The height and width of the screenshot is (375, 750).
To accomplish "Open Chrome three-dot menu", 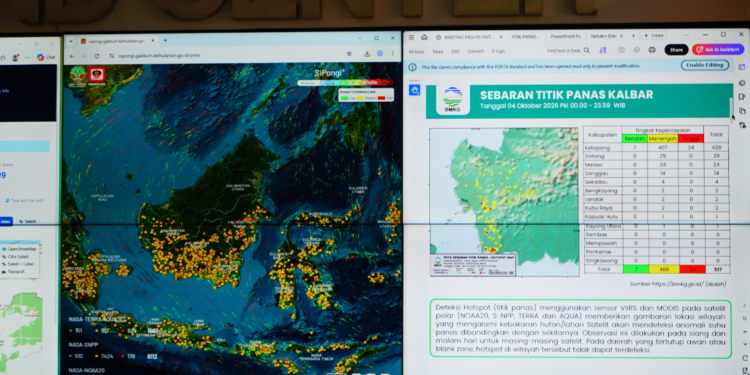I will (393, 54).
